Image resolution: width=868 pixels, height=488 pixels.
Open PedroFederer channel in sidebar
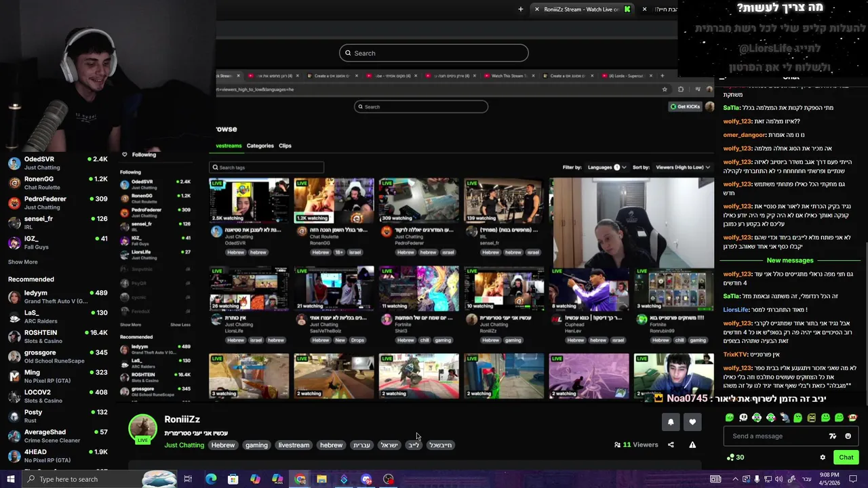(x=58, y=203)
